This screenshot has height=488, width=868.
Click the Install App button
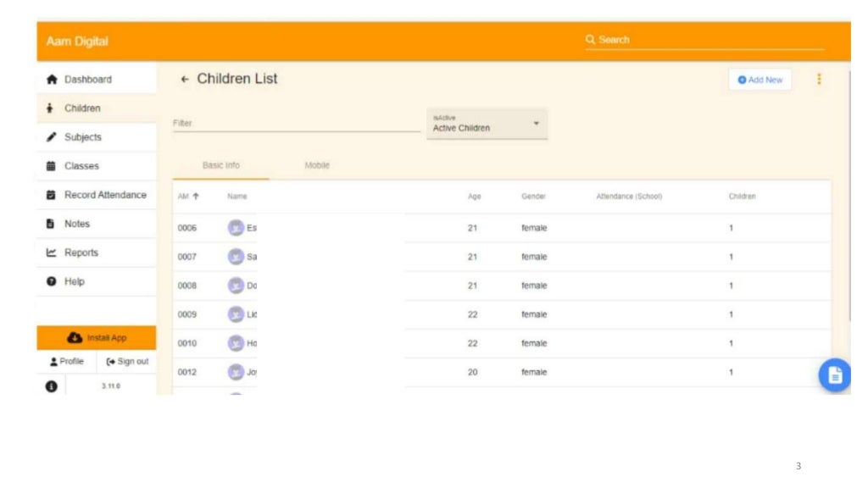[97, 337]
